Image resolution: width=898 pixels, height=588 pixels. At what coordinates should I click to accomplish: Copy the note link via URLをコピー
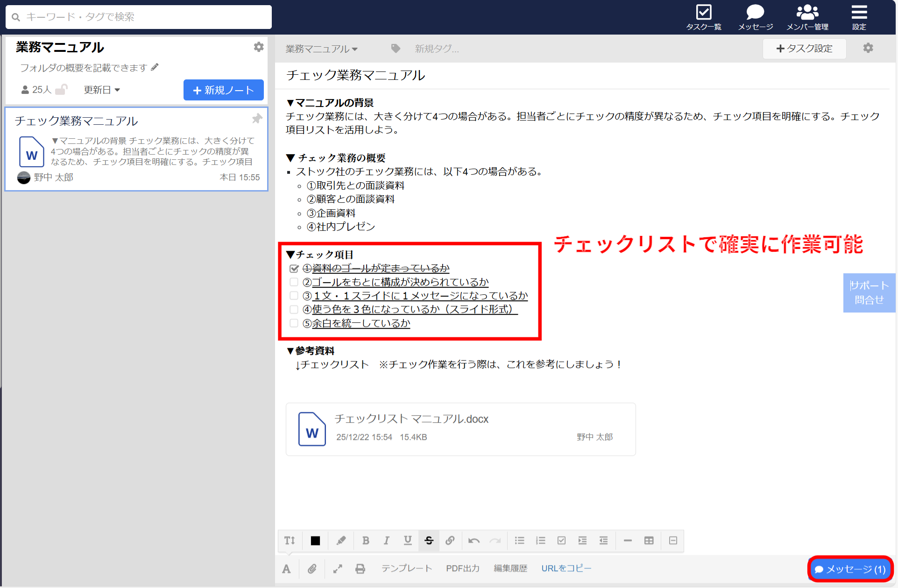click(566, 568)
